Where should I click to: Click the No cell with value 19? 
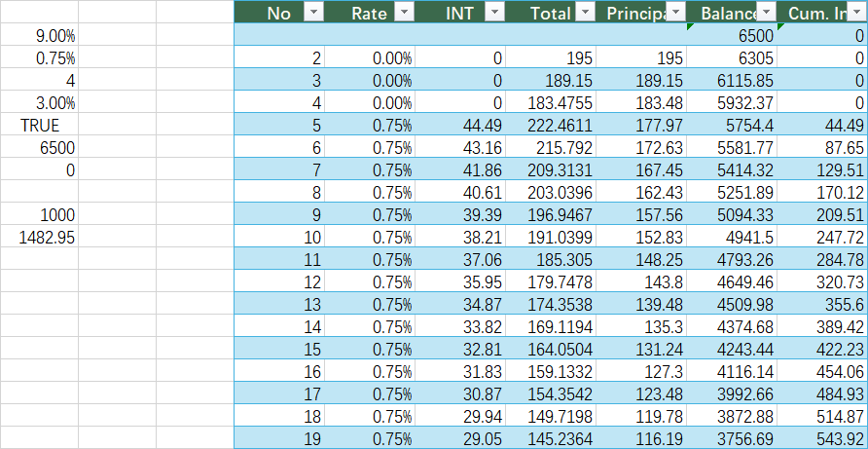[x=279, y=438]
